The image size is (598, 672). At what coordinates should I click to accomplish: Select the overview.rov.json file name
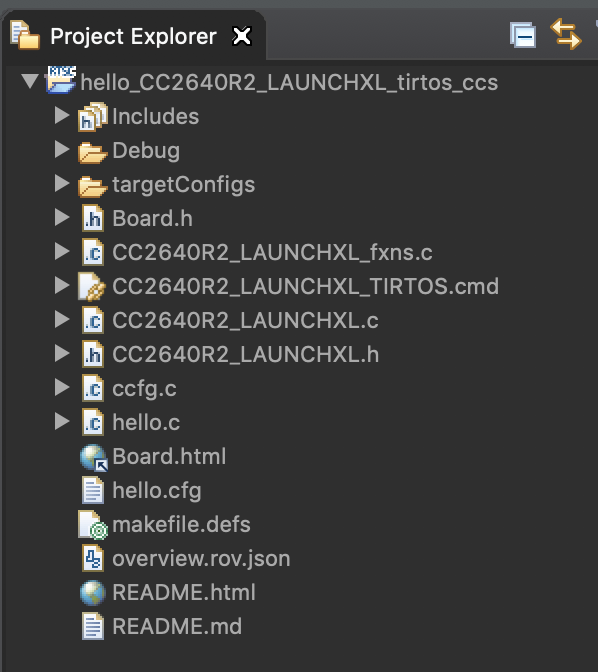coord(201,559)
